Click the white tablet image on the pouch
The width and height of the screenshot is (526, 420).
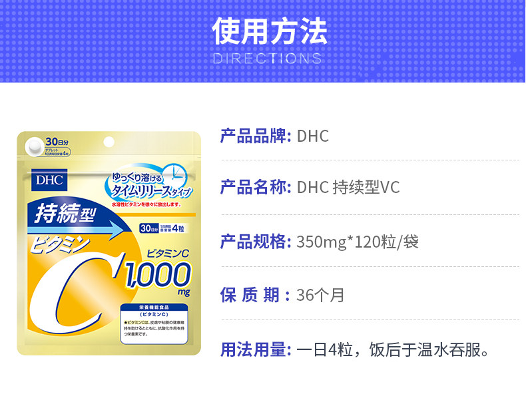tap(34, 146)
